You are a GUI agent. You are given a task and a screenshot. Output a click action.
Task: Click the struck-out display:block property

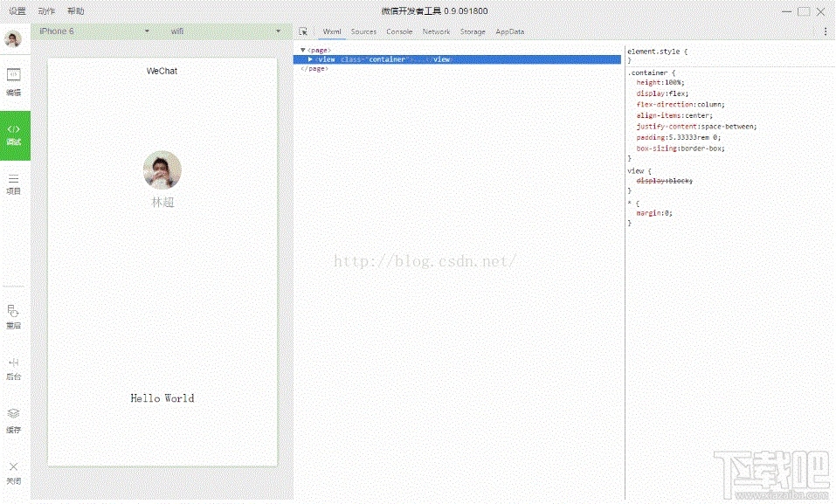point(664,181)
